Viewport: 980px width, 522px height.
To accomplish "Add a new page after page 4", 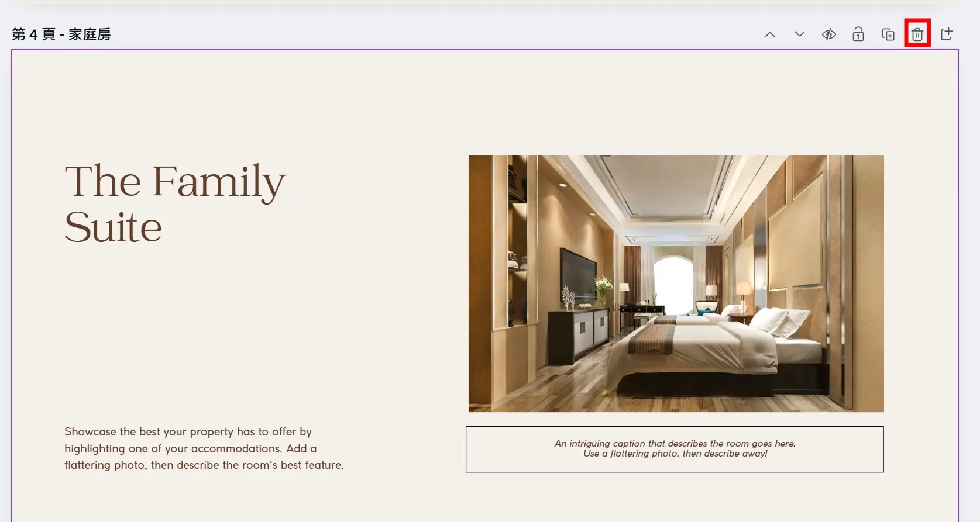I will 946,34.
